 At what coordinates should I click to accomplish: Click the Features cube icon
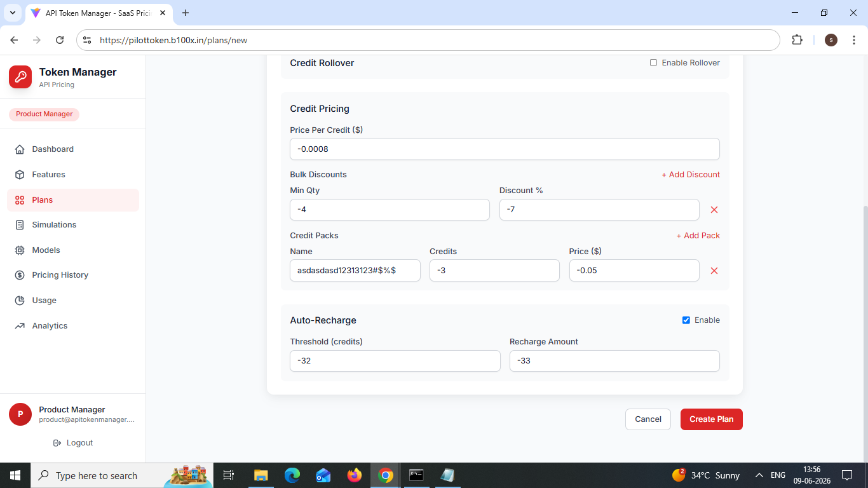click(20, 175)
